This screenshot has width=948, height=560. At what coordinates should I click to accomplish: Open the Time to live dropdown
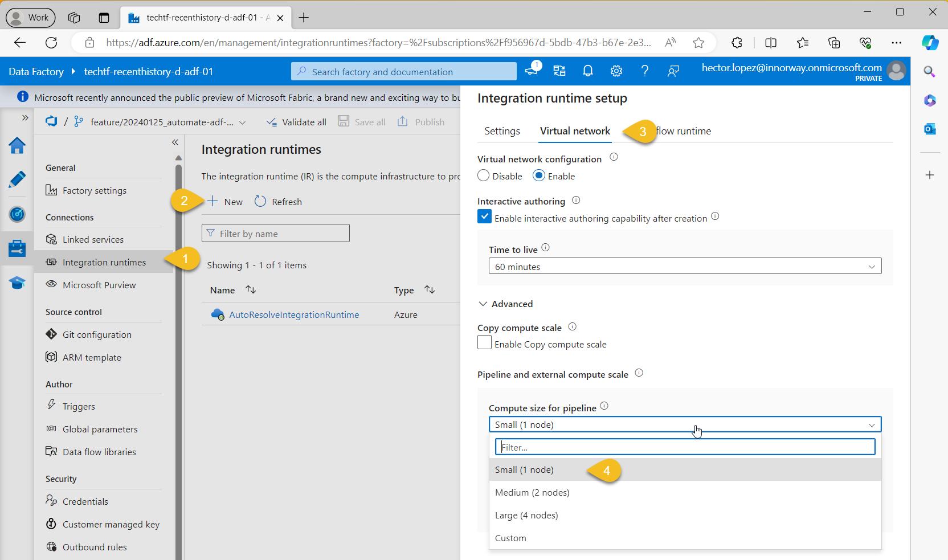click(x=685, y=266)
